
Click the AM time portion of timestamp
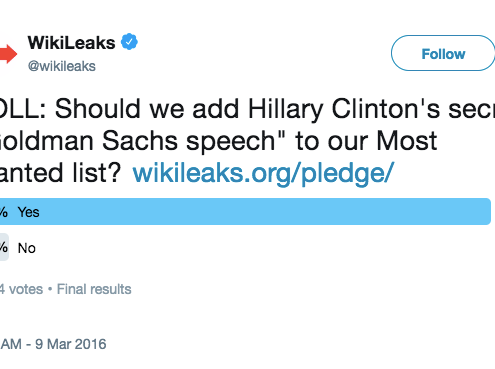pos(11,344)
